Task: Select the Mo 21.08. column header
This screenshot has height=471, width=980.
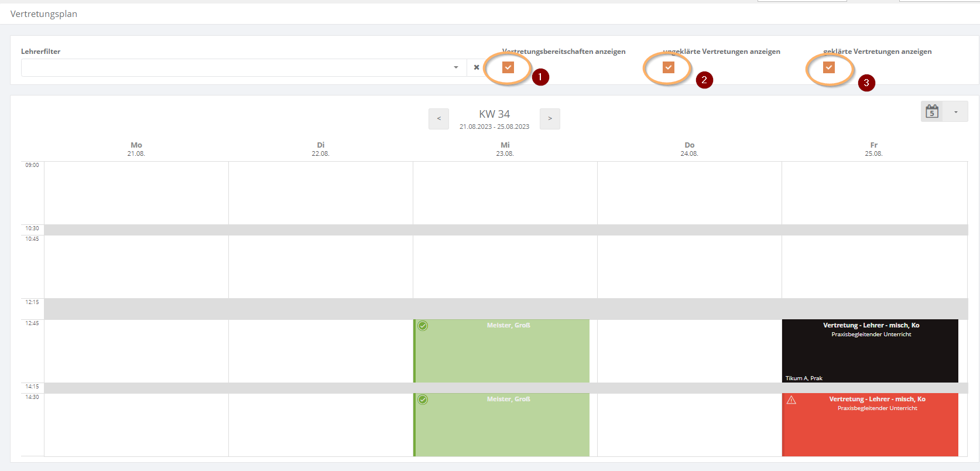Action: pos(136,149)
